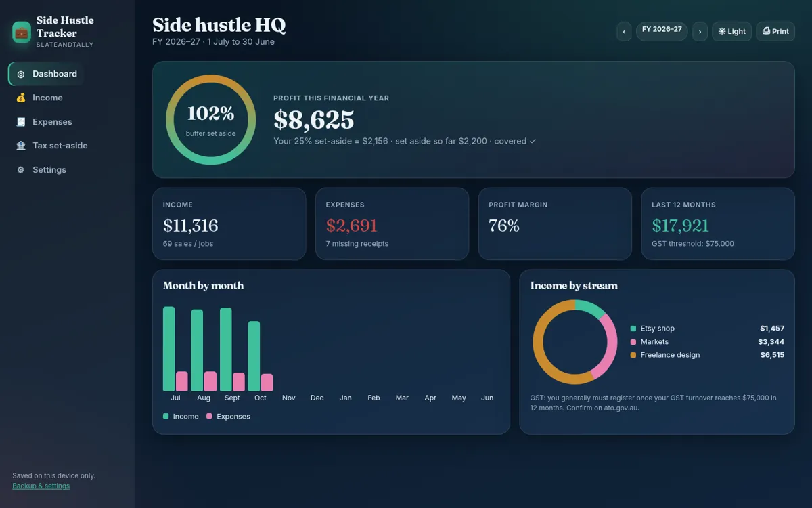Screen dimensions: 812x508
Task: Open the FY 2026–27 year selector
Action: coord(662,31)
